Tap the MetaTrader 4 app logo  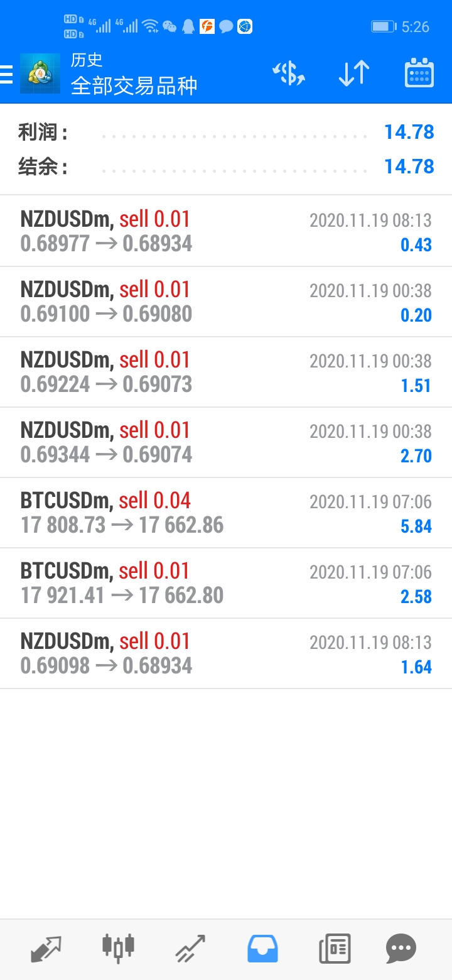tap(40, 74)
